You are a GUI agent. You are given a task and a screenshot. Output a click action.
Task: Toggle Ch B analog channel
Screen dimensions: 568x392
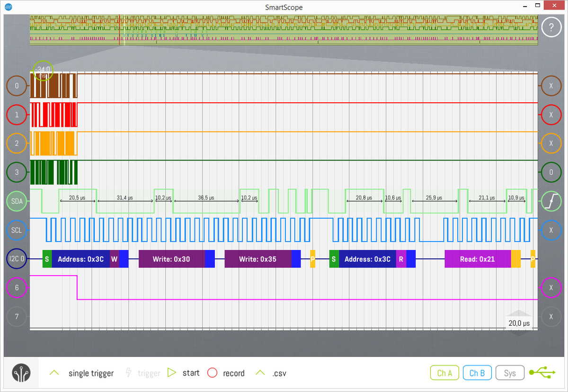pyautogui.click(x=477, y=373)
